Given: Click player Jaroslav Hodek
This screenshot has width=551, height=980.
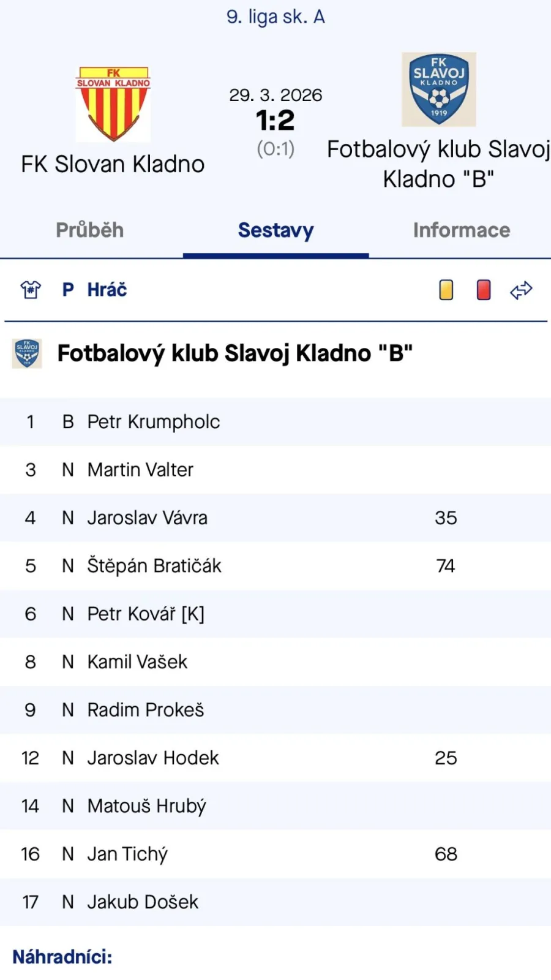Looking at the screenshot, I should [153, 758].
